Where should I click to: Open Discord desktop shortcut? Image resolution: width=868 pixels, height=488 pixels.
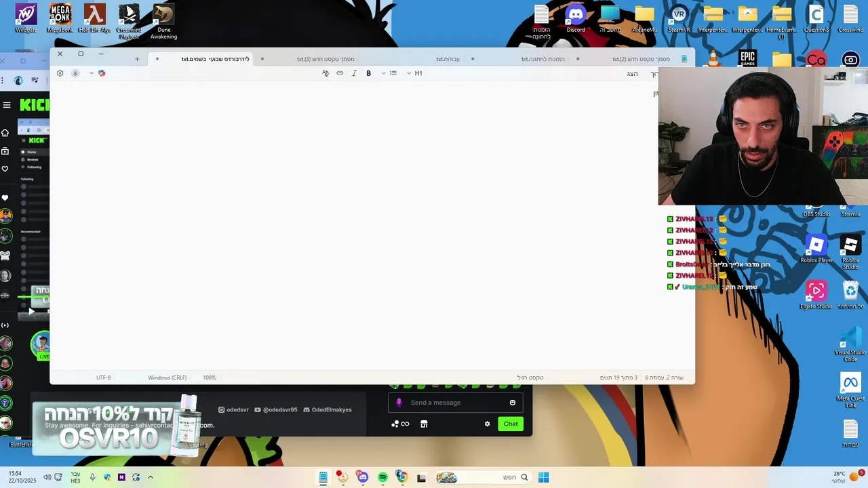click(576, 18)
